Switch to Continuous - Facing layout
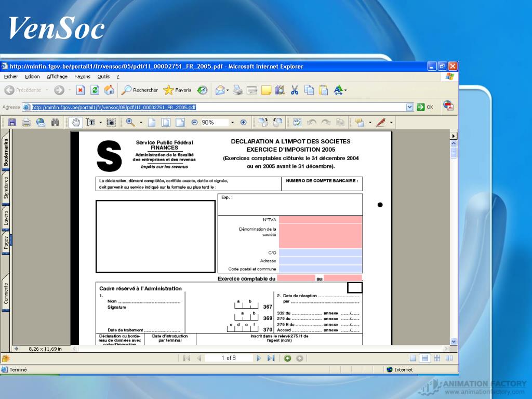The width and height of the screenshot is (532, 399). (x=437, y=358)
